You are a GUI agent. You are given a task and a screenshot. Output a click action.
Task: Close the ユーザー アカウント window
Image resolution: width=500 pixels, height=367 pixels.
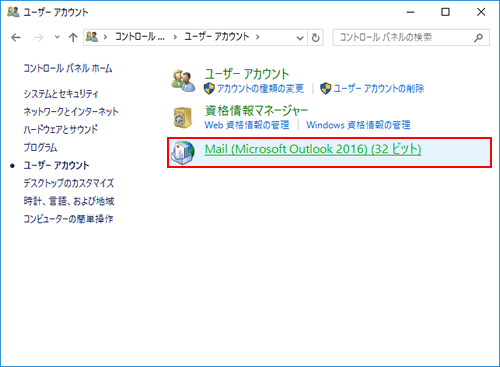481,12
